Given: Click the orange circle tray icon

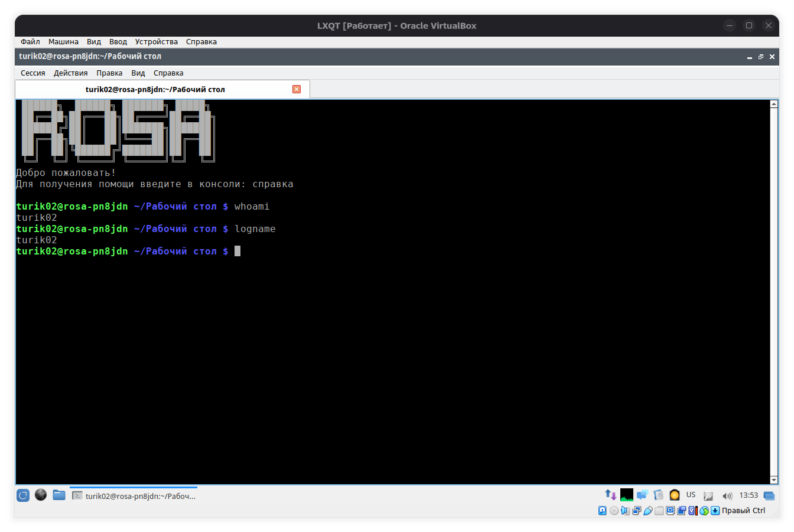Looking at the screenshot, I should click(675, 495).
